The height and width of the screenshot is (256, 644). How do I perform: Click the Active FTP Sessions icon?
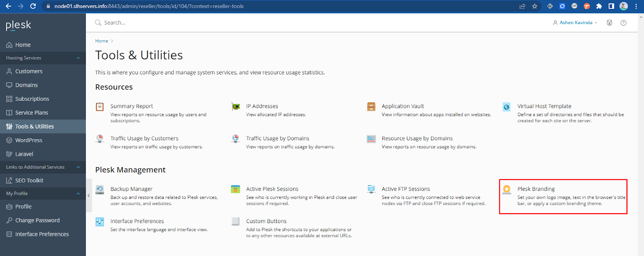pyautogui.click(x=371, y=189)
